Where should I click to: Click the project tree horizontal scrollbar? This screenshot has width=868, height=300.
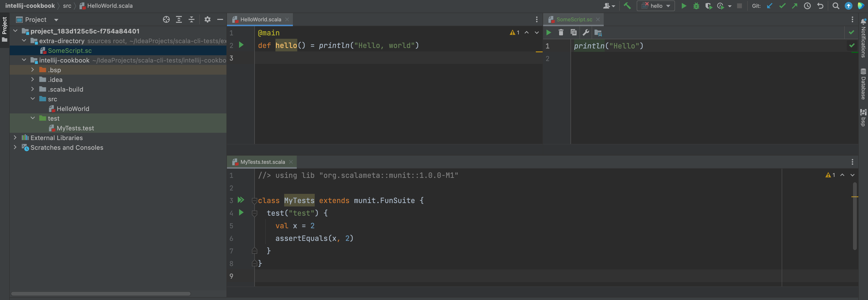[x=101, y=294]
